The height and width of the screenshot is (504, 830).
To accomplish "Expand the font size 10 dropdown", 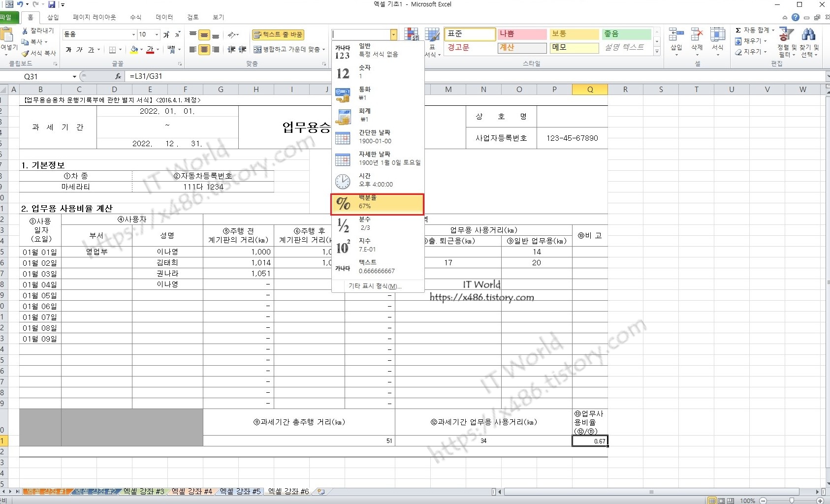I will 157,34.
